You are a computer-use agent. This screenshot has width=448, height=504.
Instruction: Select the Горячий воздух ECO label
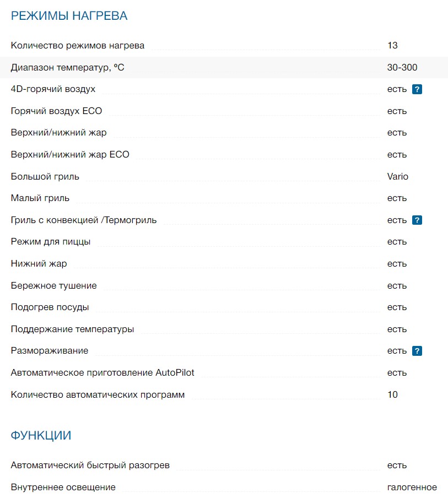tap(56, 111)
